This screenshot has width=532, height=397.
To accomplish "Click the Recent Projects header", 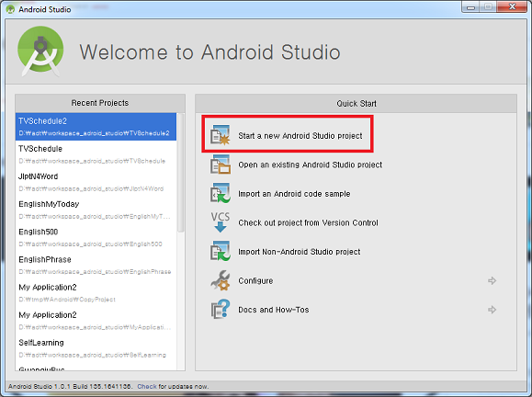I will pyautogui.click(x=100, y=103).
